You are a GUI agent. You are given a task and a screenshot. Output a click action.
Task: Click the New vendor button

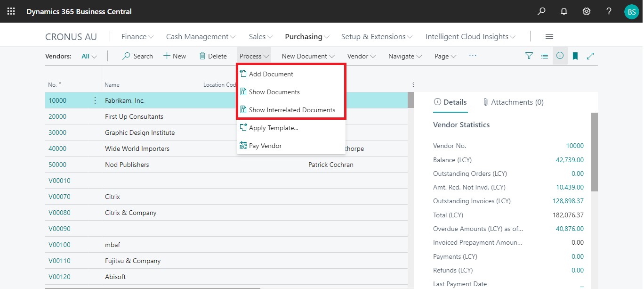coord(175,56)
